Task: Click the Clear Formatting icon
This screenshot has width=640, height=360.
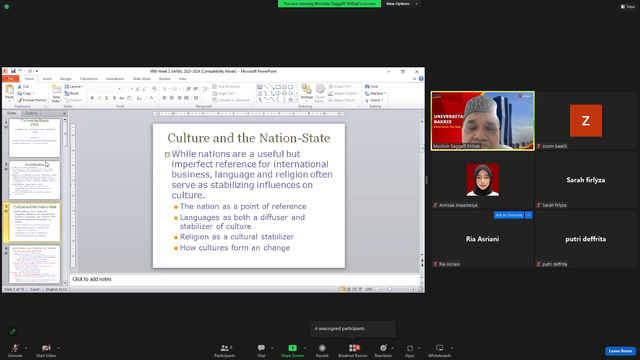Action: 154,89
